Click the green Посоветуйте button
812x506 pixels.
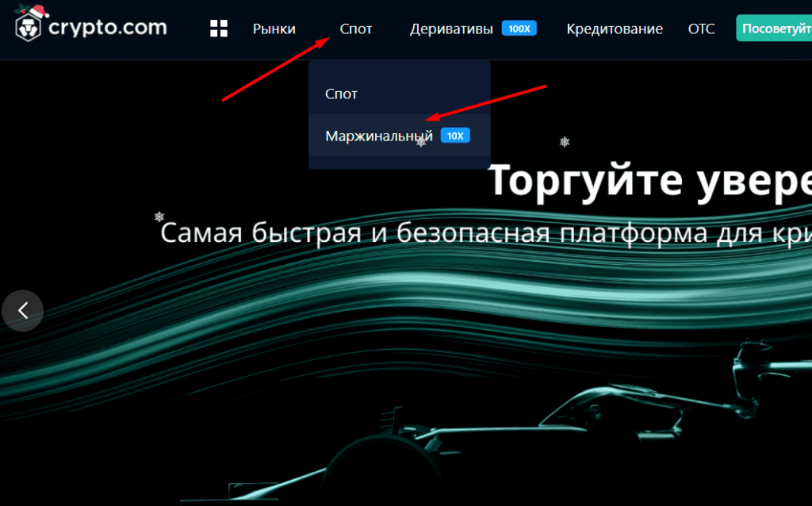click(774, 29)
